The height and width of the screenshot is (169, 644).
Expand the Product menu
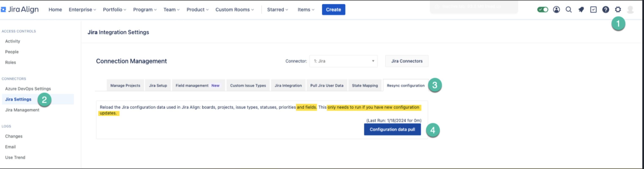pyautogui.click(x=198, y=10)
